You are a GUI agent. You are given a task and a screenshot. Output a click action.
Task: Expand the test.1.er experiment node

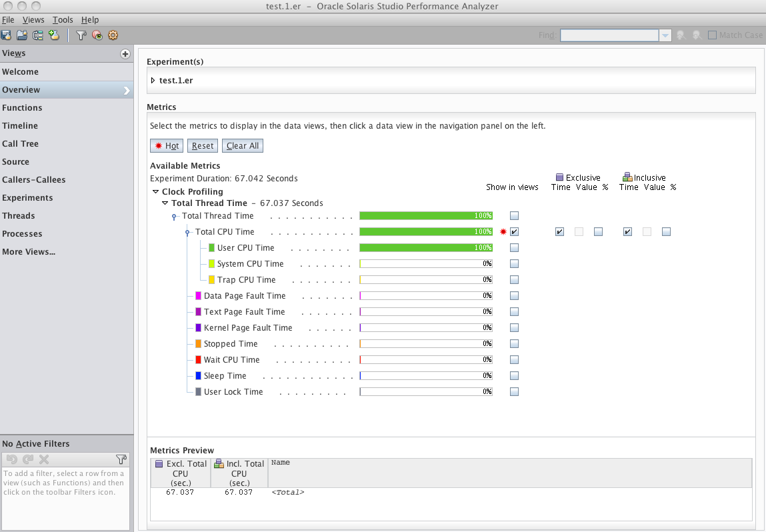point(153,80)
